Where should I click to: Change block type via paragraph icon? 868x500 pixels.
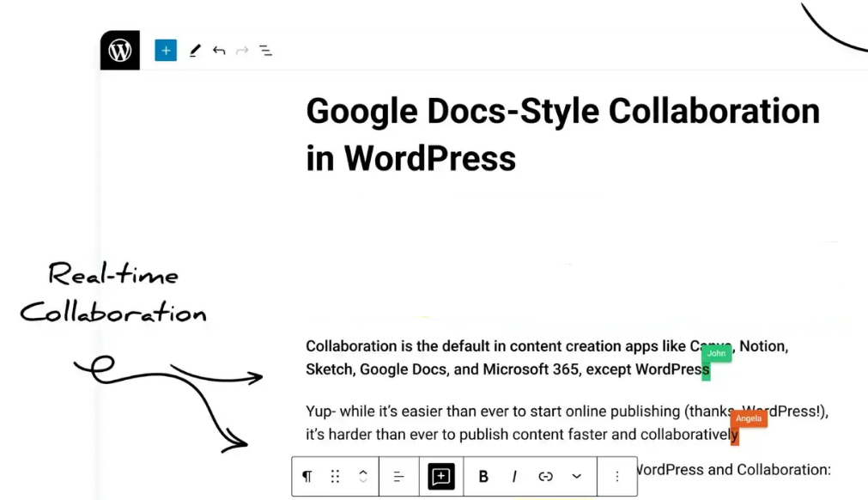pos(307,476)
